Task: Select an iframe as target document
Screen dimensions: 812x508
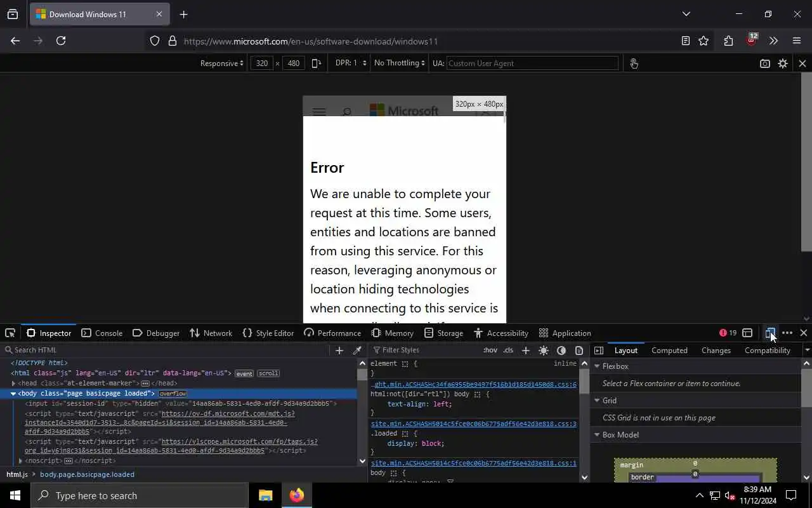Action: [747, 333]
